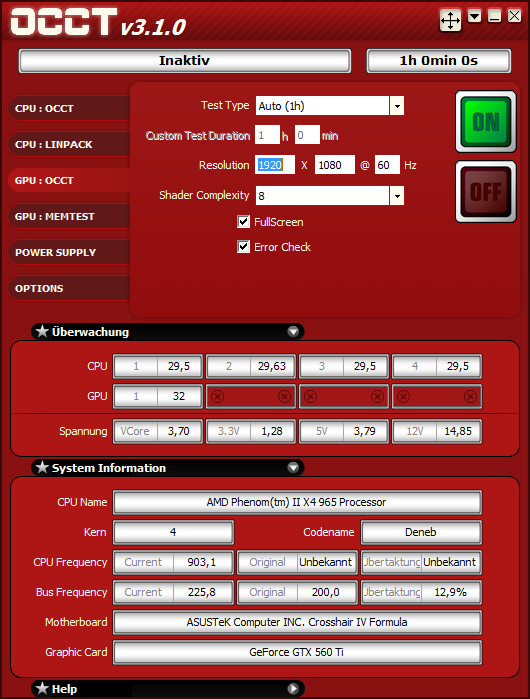Click the Codename value Deneb
Viewport: 530px width, 699px height.
[421, 532]
